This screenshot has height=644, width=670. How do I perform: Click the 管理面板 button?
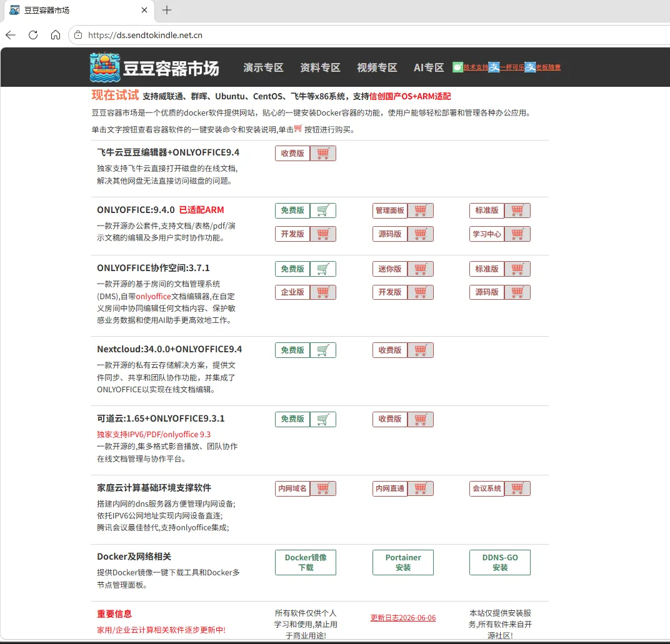(x=390, y=211)
